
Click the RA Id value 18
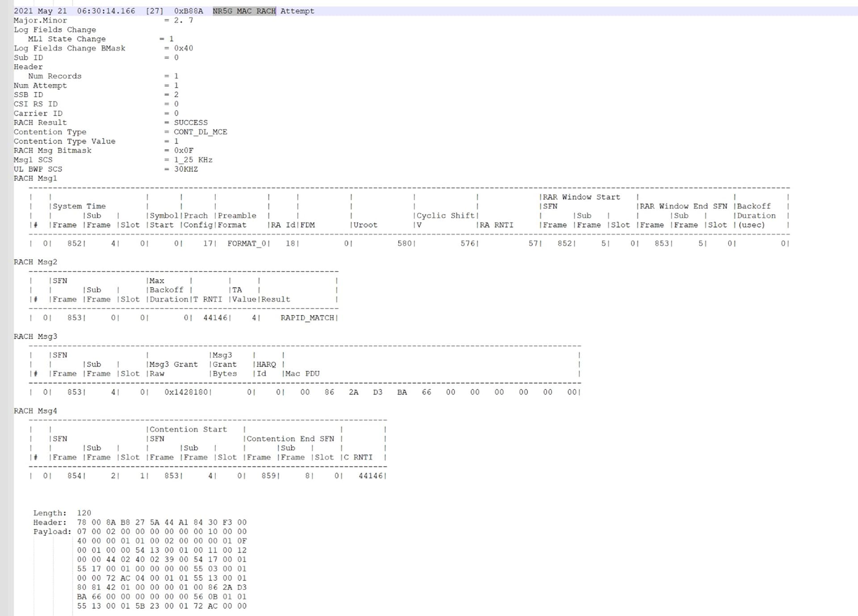(x=290, y=244)
